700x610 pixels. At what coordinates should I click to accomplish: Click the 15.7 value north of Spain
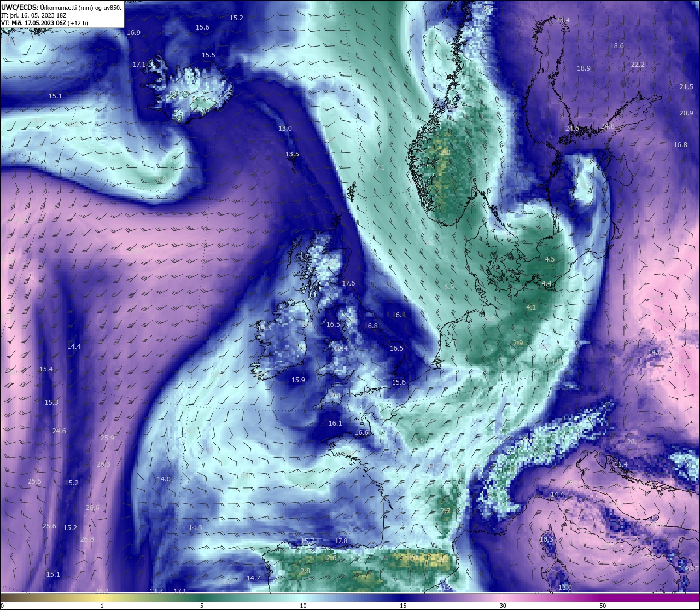[x=308, y=542]
